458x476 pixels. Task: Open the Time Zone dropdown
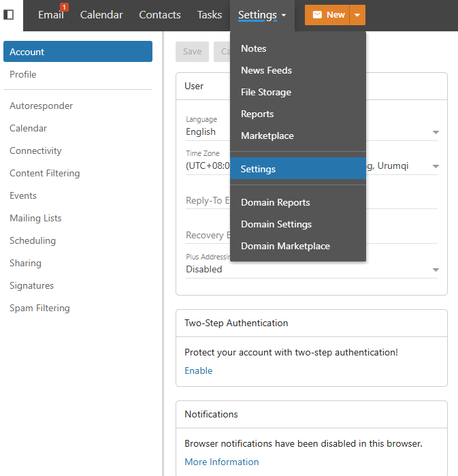pos(436,166)
